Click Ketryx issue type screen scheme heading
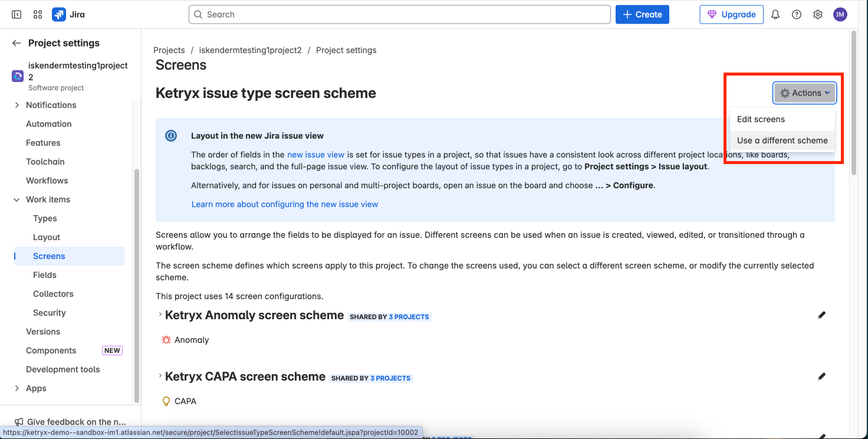This screenshot has height=439, width=868. click(266, 93)
